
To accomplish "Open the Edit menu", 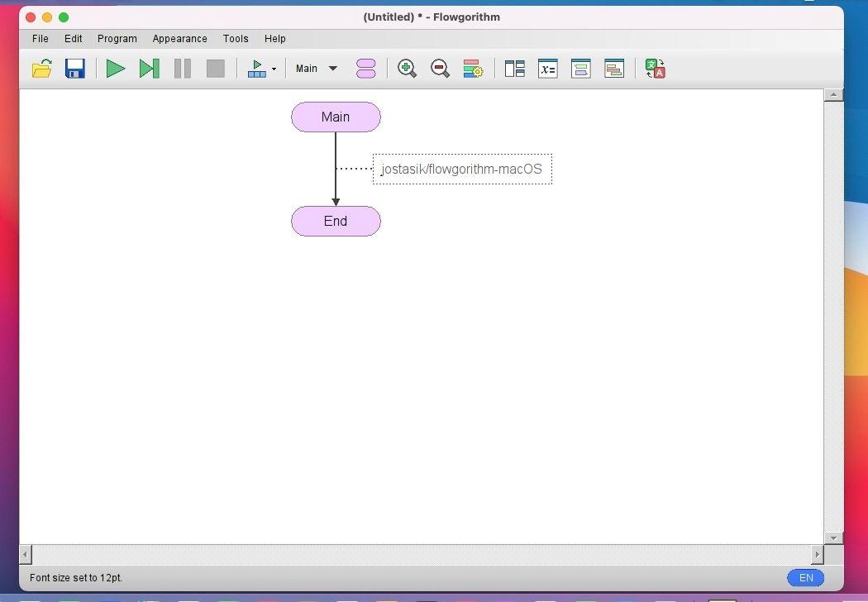I will 73,39.
